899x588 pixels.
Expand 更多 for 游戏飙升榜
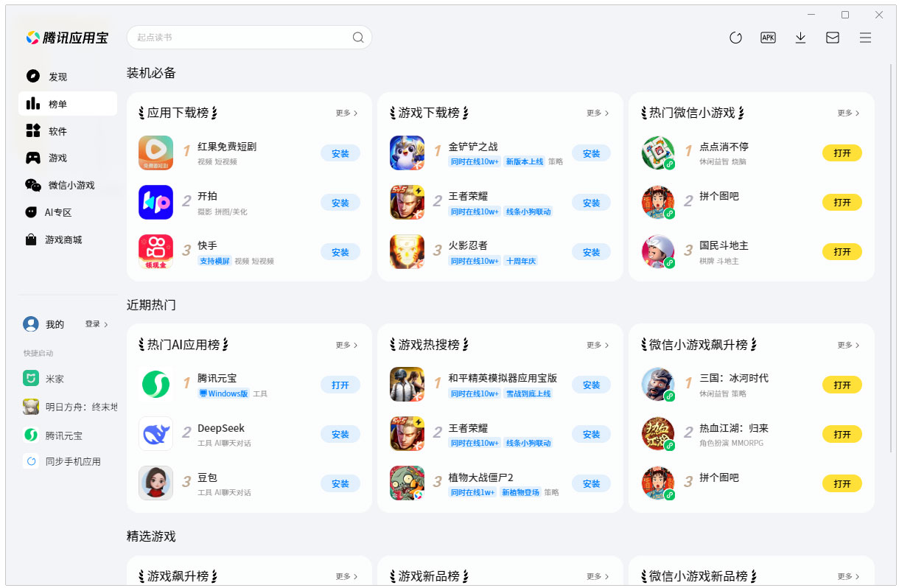346,576
